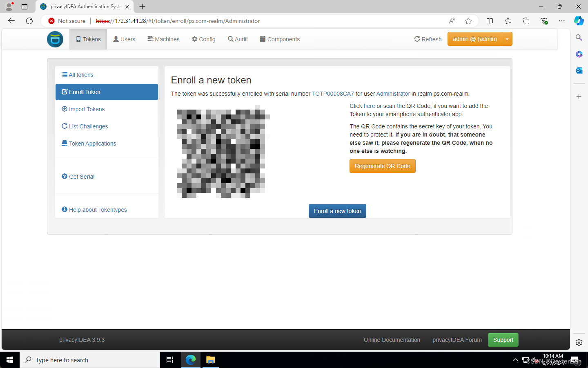
Task: Click the taskbar search box
Action: [90, 360]
